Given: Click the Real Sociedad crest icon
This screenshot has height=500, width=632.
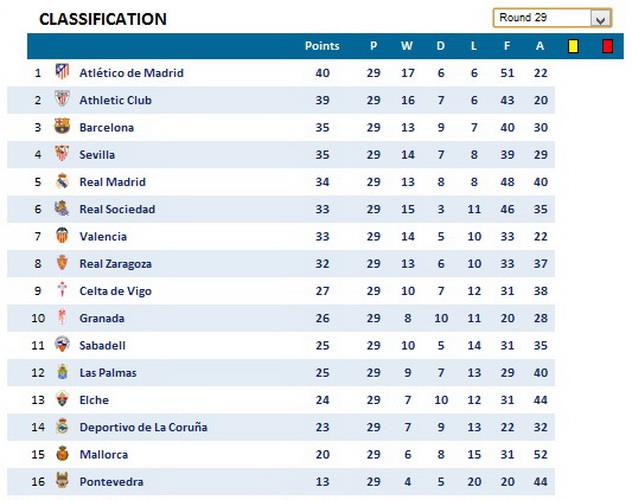Looking at the screenshot, I should [62, 209].
